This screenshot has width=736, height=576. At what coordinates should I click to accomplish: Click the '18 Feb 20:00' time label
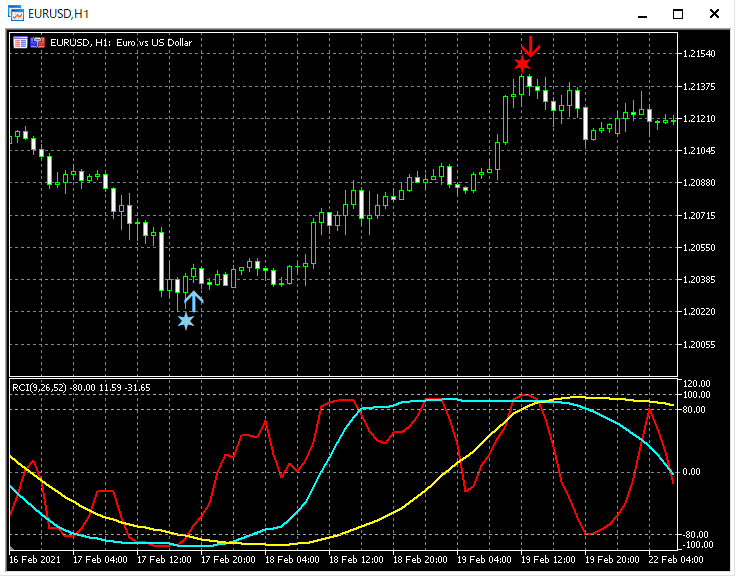tap(420, 560)
